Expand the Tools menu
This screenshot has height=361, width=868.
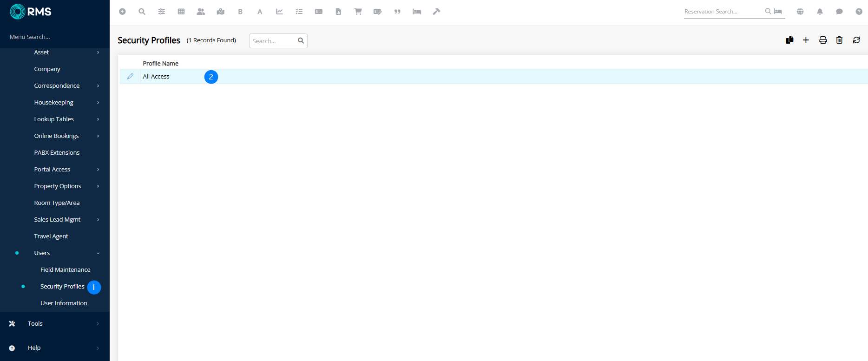(35, 324)
